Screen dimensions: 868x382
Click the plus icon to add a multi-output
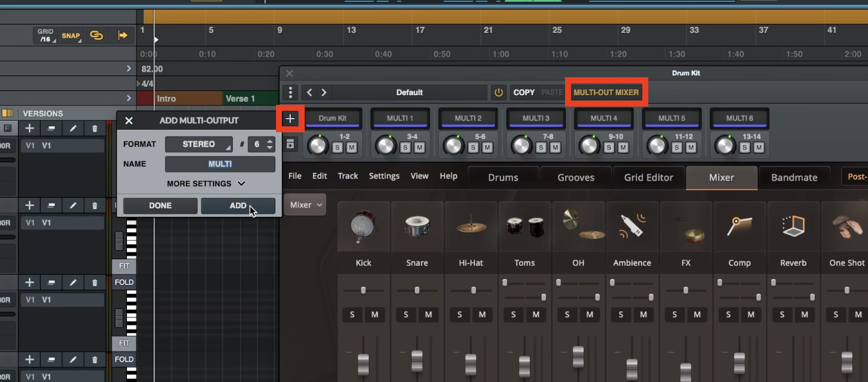pyautogui.click(x=290, y=119)
